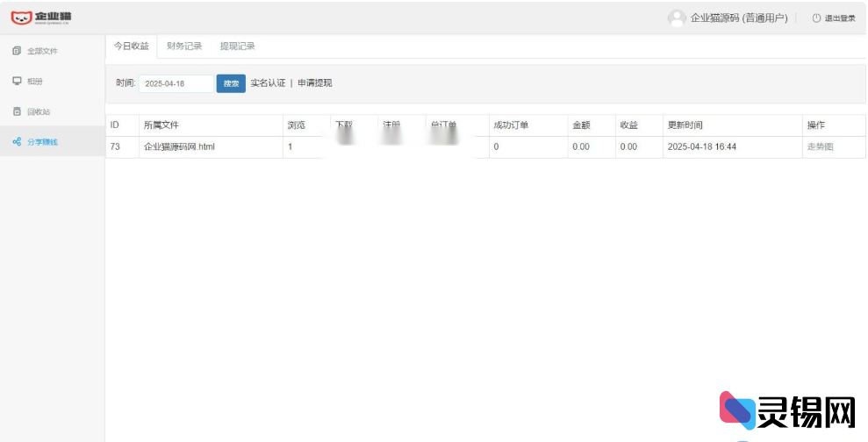The width and height of the screenshot is (868, 442).
Task: Click the user avatar icon
Action: click(677, 18)
